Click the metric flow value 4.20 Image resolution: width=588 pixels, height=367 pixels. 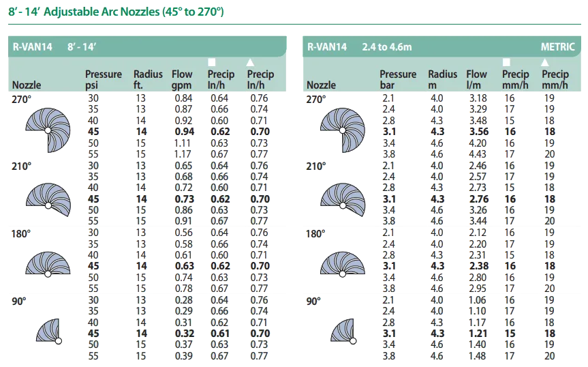(x=478, y=143)
